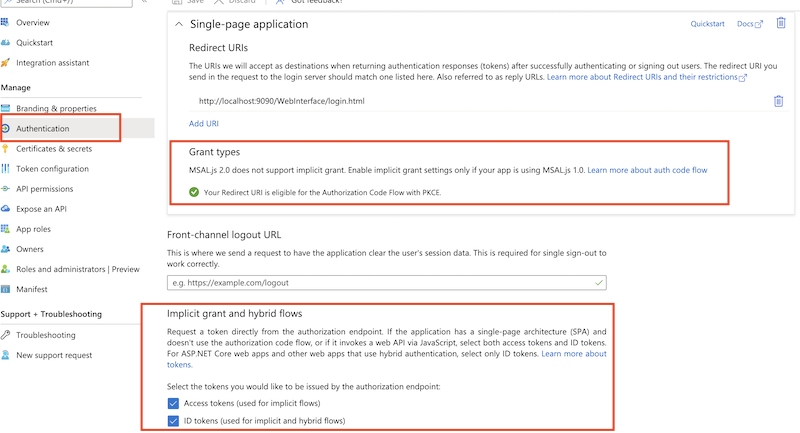This screenshot has width=800, height=433.
Task: Open the Single-page application Quickstart link
Action: [707, 24]
